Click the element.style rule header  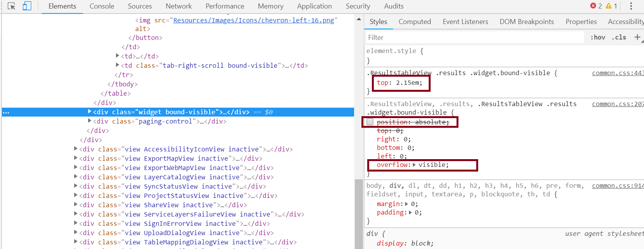(395, 51)
